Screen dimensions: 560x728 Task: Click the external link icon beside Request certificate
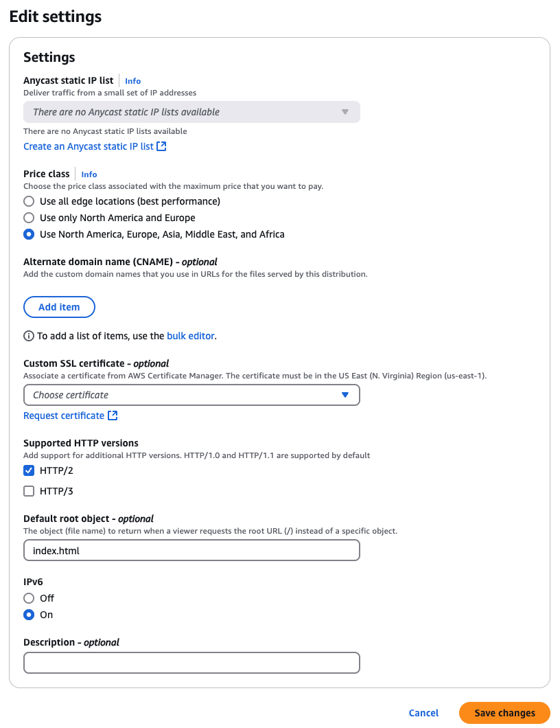pyautogui.click(x=113, y=416)
